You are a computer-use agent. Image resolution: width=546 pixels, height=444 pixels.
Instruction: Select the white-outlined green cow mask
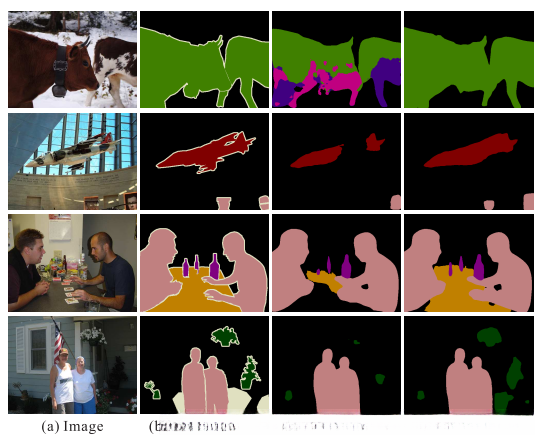(204, 59)
